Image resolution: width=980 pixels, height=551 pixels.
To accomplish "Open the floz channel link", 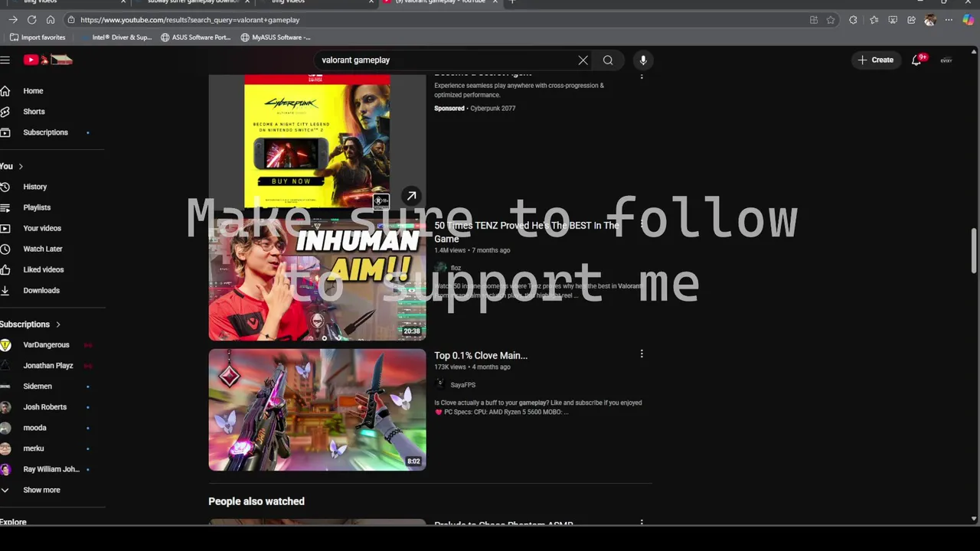I will (456, 268).
